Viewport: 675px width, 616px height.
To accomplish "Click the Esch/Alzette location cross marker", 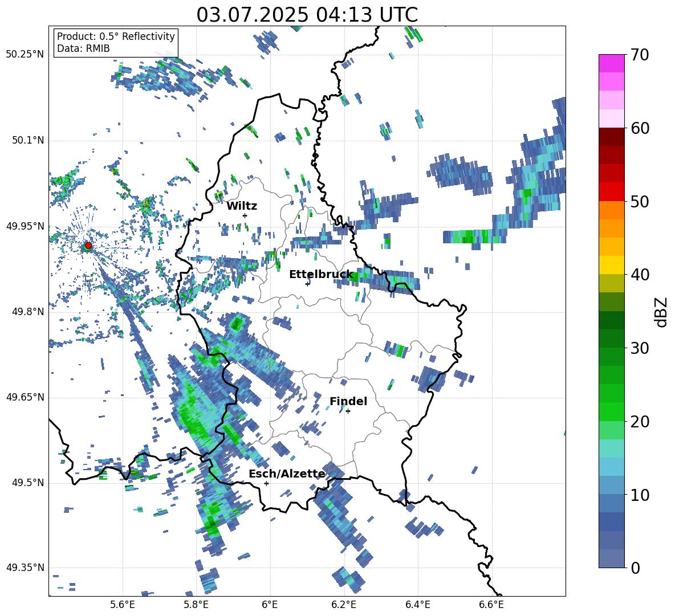I will [x=266, y=483].
